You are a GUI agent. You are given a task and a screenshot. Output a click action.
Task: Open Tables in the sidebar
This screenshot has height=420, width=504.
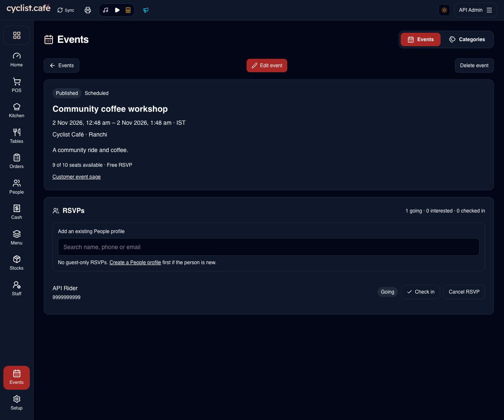point(17,136)
